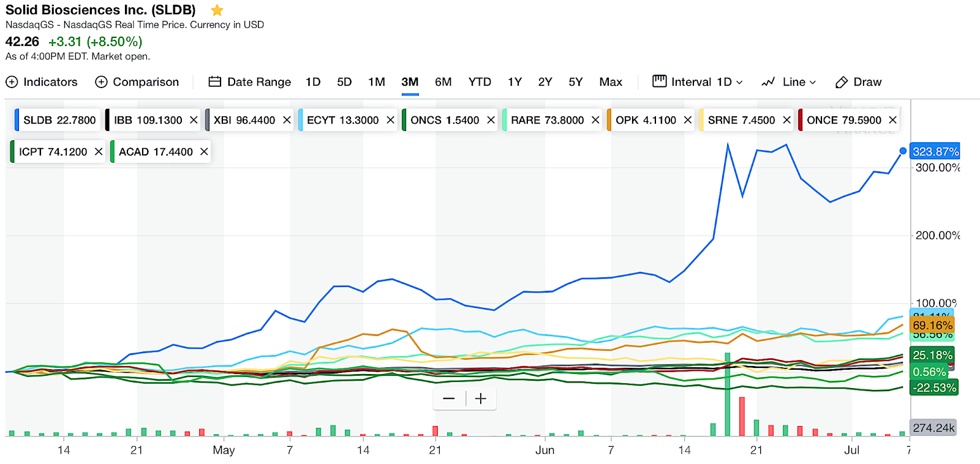
Task: Show the Max range
Action: click(x=611, y=82)
